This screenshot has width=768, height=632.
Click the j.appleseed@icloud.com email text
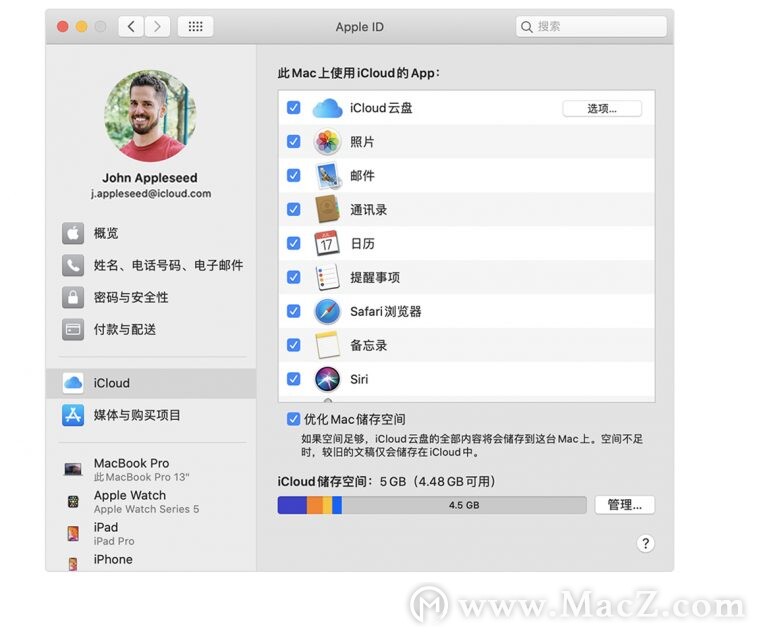(x=151, y=194)
